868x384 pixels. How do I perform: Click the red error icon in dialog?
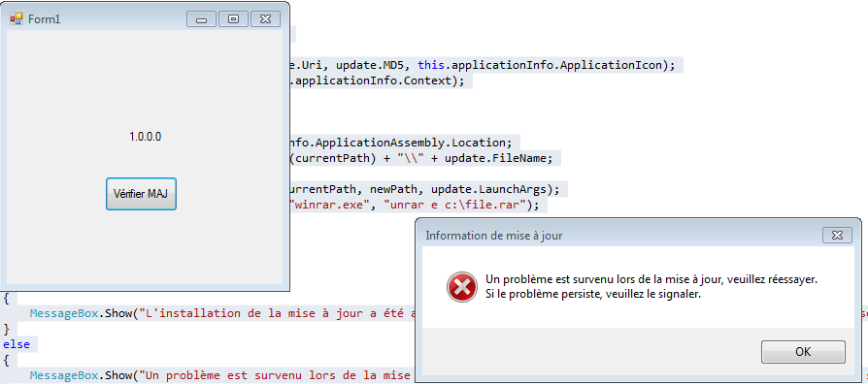[461, 287]
